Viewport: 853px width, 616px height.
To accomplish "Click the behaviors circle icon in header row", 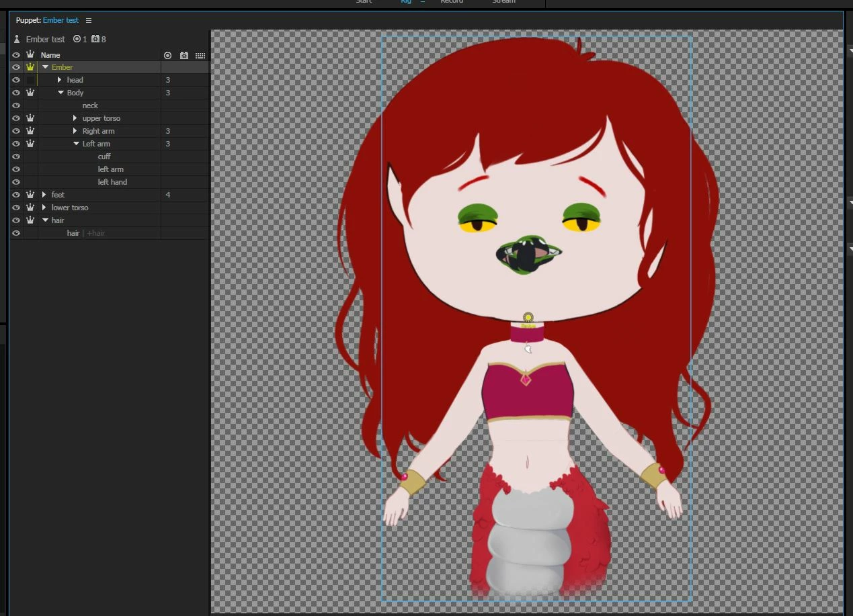I will pyautogui.click(x=168, y=55).
